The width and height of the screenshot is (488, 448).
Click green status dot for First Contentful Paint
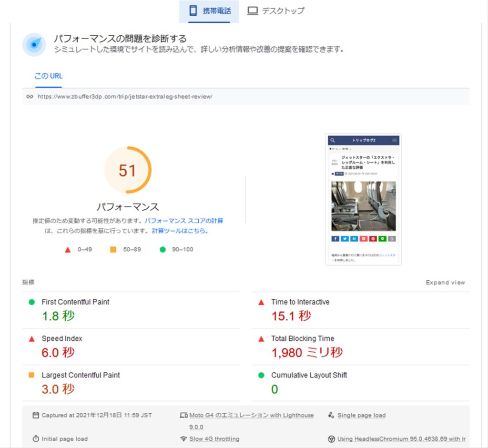(x=32, y=302)
